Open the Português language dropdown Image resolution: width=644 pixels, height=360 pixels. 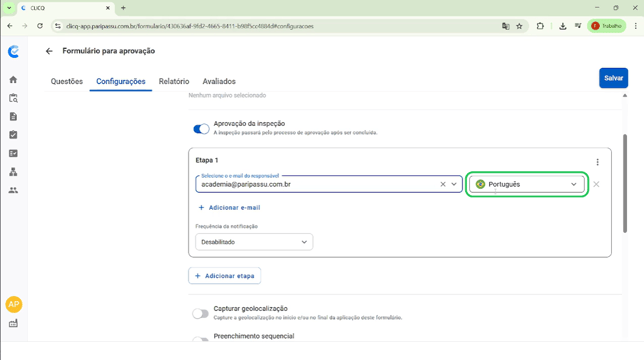pyautogui.click(x=527, y=184)
